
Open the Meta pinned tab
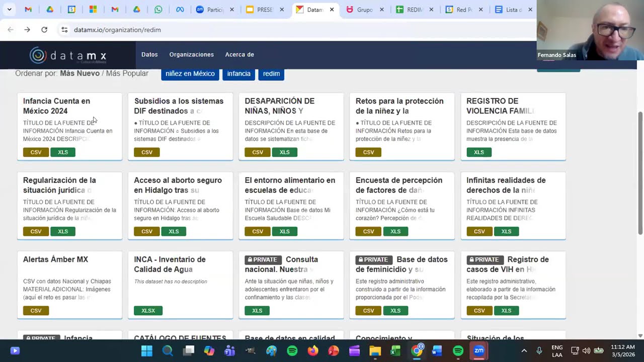coord(180,10)
